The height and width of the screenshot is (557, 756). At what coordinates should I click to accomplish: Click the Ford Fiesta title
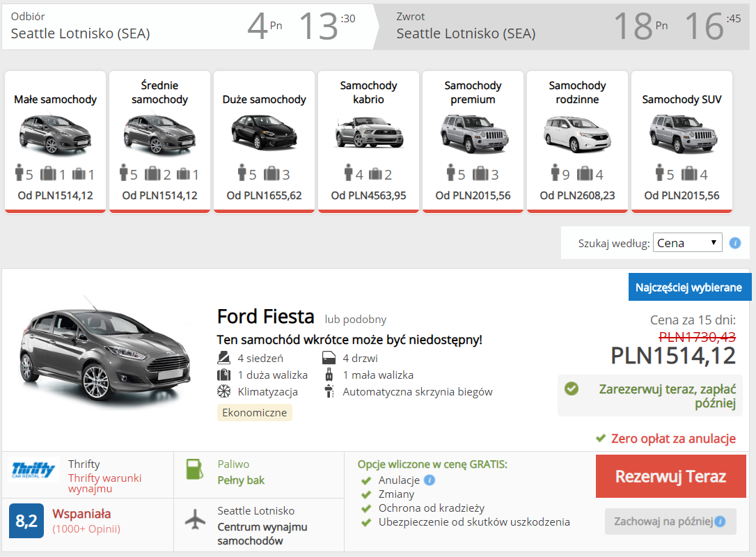coord(266,317)
